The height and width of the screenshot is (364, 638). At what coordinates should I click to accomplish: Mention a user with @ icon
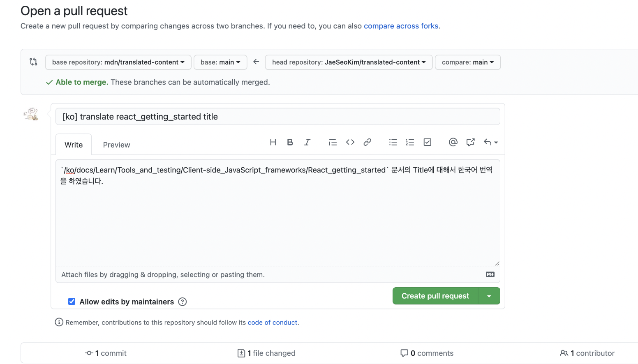coord(453,142)
